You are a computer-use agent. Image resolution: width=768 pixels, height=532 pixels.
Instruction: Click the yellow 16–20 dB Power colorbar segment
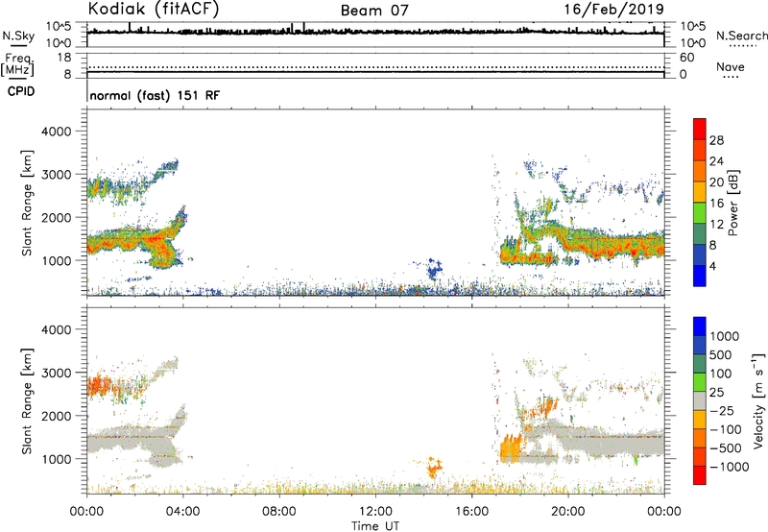coord(700,191)
